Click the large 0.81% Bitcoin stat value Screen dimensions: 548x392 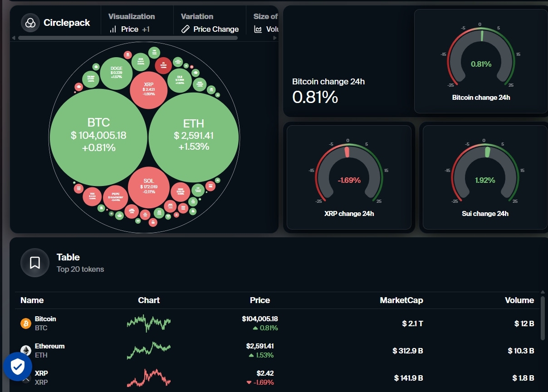[x=315, y=97]
